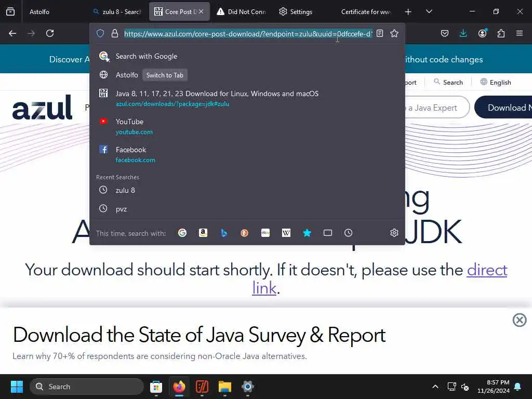
Task: Click the taskbar Search box
Action: (x=87, y=387)
